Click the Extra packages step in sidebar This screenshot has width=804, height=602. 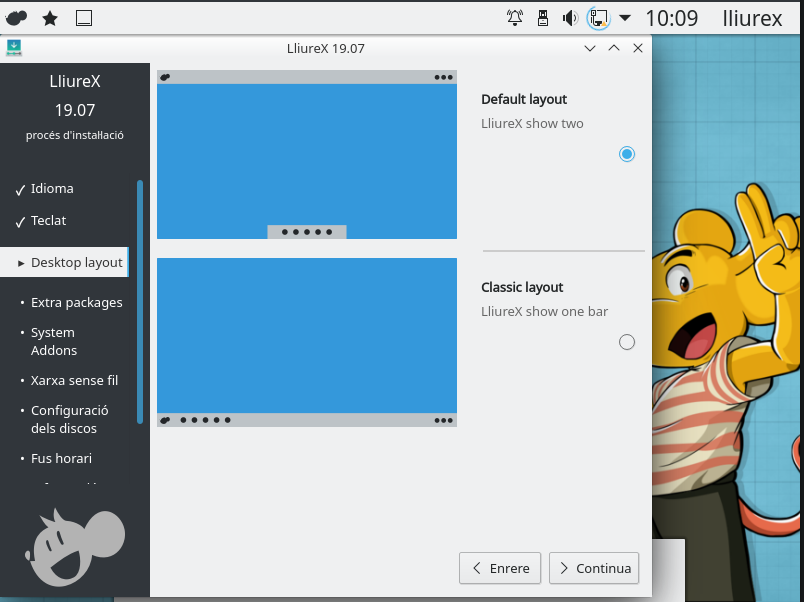point(76,302)
